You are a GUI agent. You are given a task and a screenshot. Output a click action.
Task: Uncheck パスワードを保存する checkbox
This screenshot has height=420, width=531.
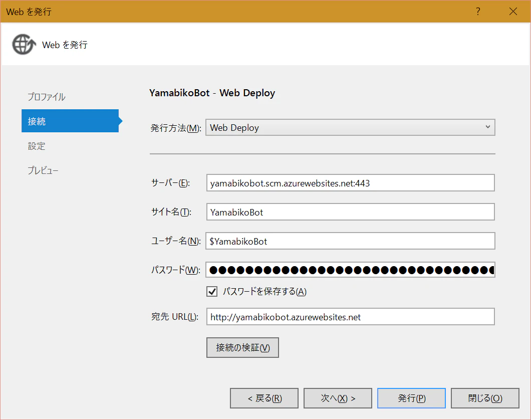click(x=212, y=291)
